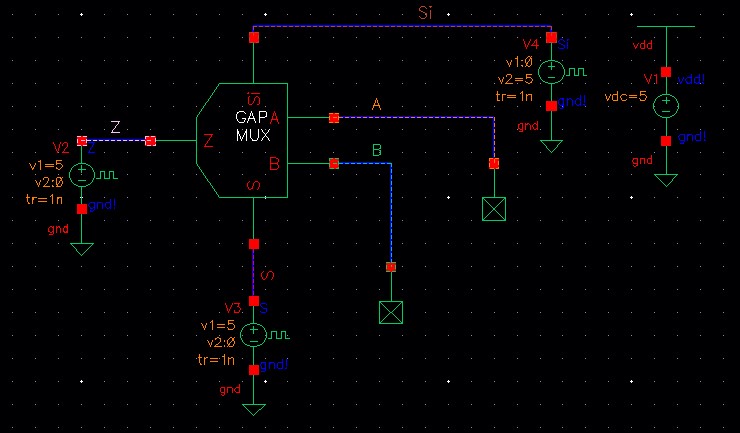This screenshot has width=740, height=433.
Task: Select the no-connect box on wire A
Action: pyautogui.click(x=494, y=209)
